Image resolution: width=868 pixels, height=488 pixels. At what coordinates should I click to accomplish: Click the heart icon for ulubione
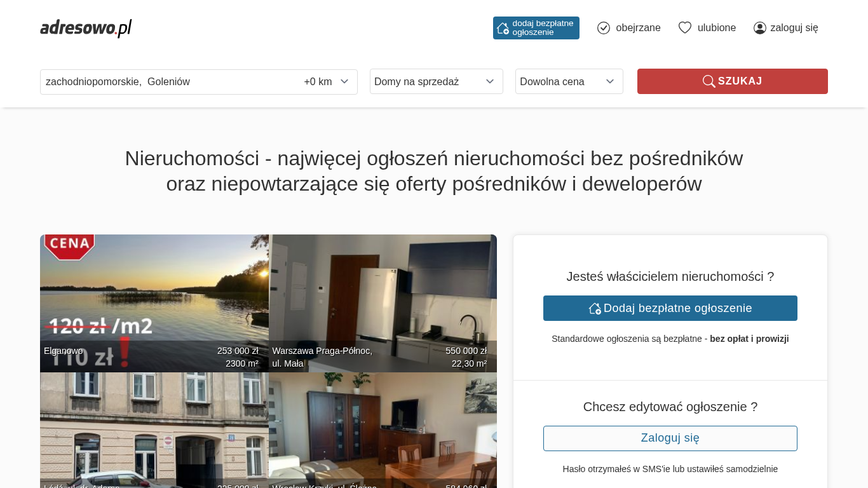coord(684,28)
